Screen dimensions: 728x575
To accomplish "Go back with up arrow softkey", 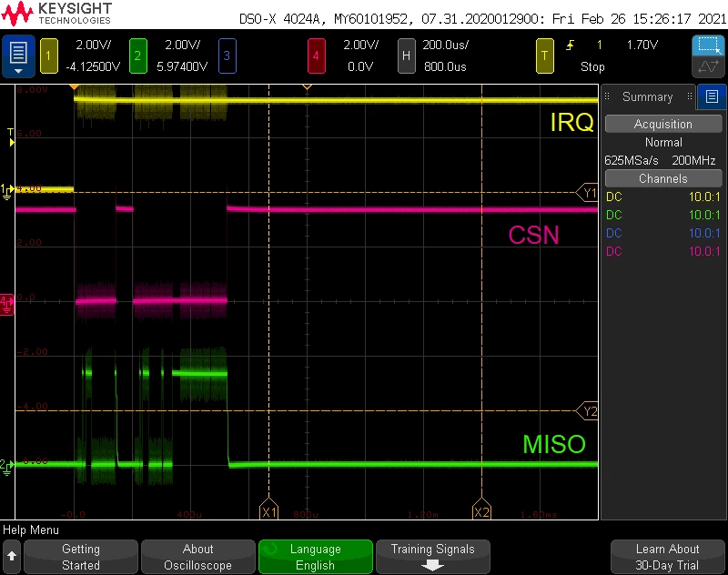I will point(12,557).
